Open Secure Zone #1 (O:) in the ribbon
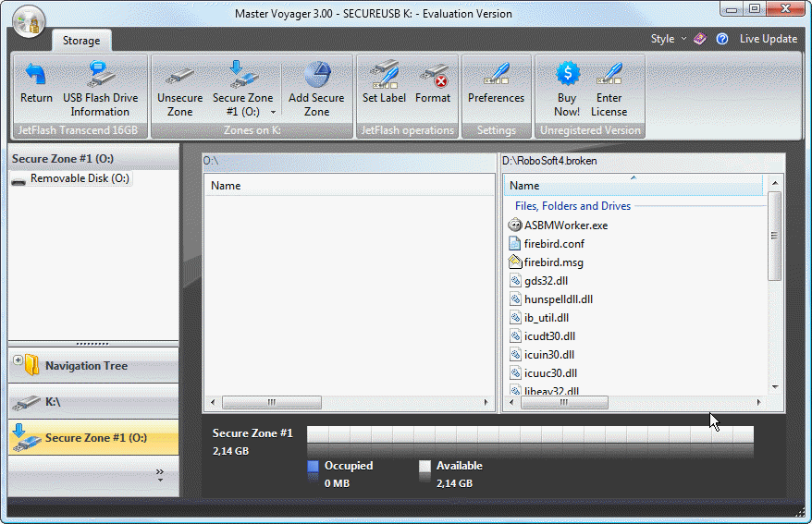Screen dimensions: 812x524 click(x=242, y=89)
